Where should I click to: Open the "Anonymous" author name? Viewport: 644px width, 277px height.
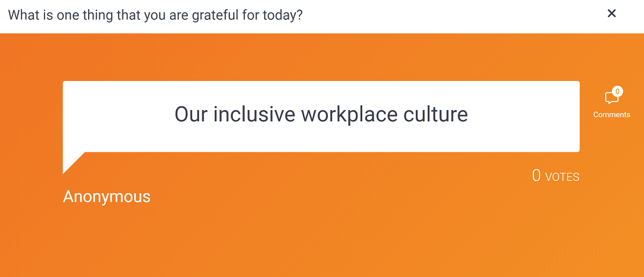coord(107,196)
